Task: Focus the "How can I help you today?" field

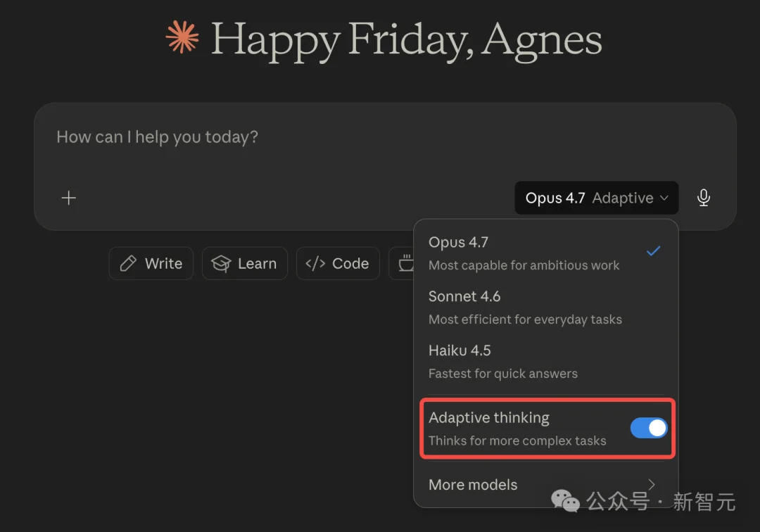Action: 281,138
